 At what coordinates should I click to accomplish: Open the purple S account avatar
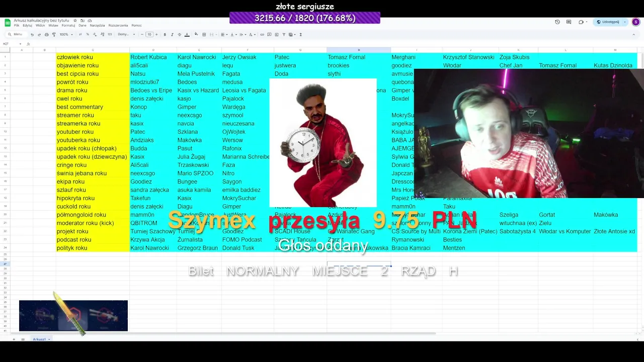pyautogui.click(x=636, y=22)
